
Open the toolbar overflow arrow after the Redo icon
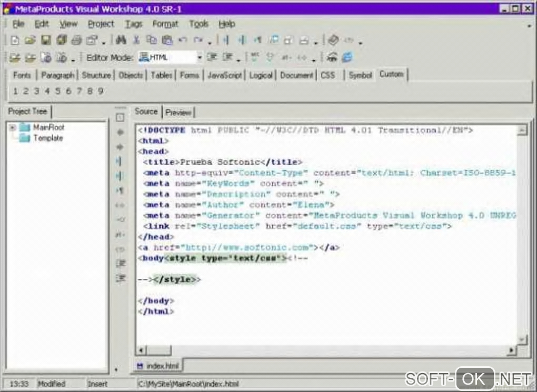pos(210,44)
